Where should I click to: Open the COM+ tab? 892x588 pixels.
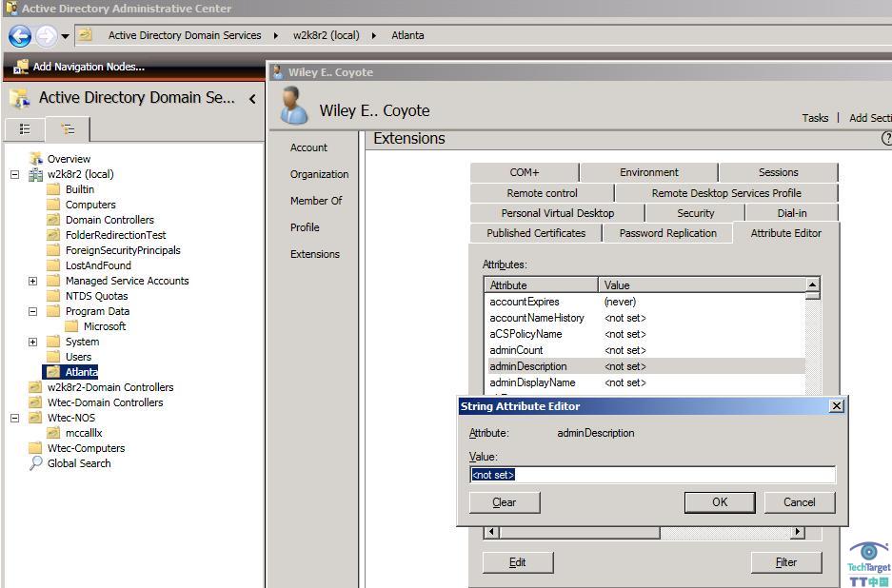point(524,172)
